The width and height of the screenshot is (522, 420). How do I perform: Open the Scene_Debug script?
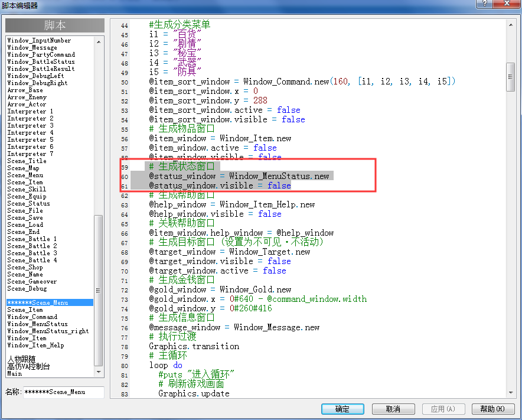pyautogui.click(x=27, y=289)
